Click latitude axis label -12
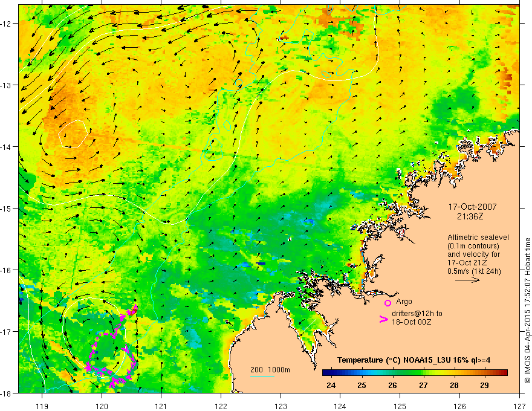Image resolution: width=532 pixels, height=411 pixels. click(x=7, y=24)
